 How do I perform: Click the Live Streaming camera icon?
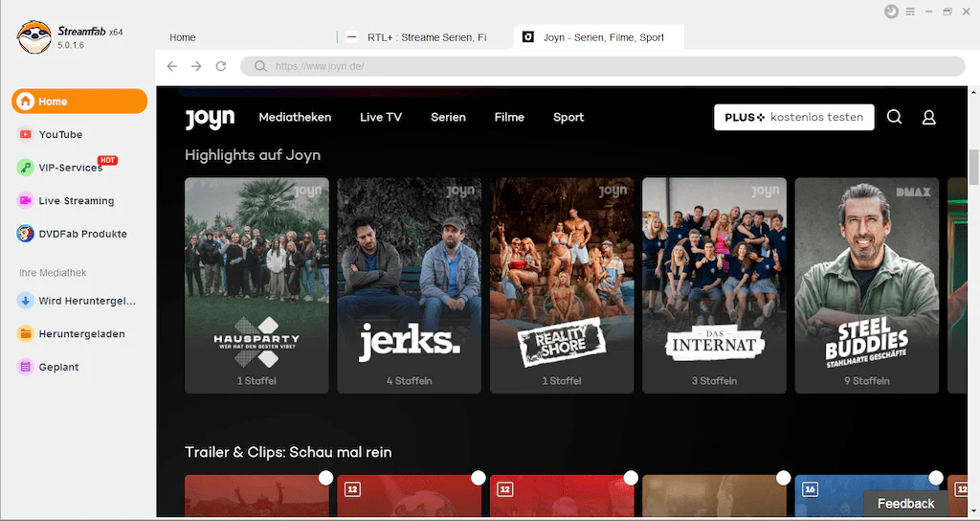pos(25,201)
